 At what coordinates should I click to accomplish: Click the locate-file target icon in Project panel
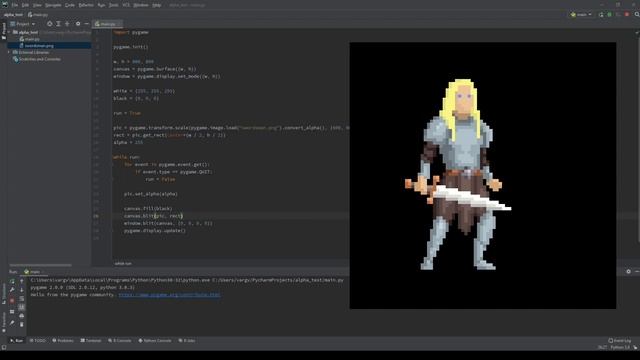[49, 24]
